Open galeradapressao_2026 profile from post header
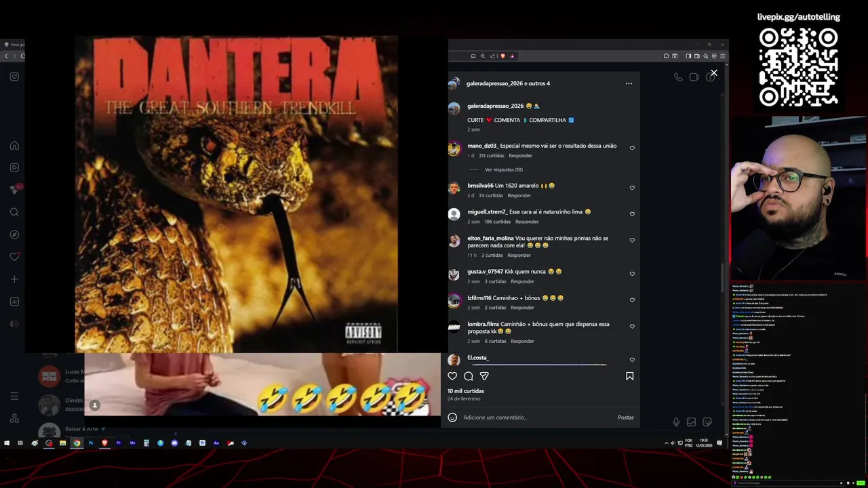This screenshot has height=488, width=868. pos(495,83)
